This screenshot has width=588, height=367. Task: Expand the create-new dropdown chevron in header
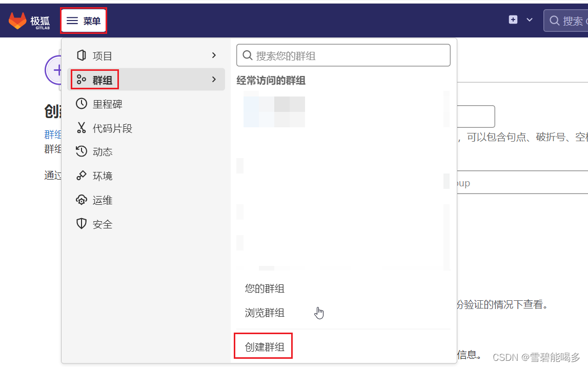[530, 20]
